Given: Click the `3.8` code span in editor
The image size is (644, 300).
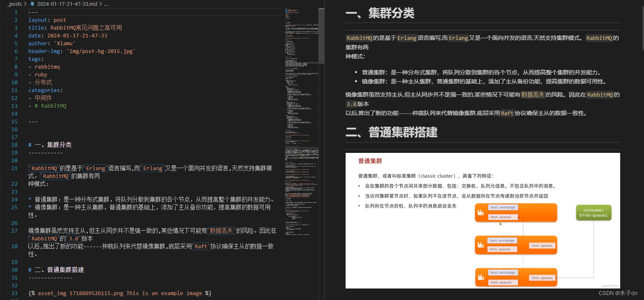Looking at the screenshot, I should [73, 238].
